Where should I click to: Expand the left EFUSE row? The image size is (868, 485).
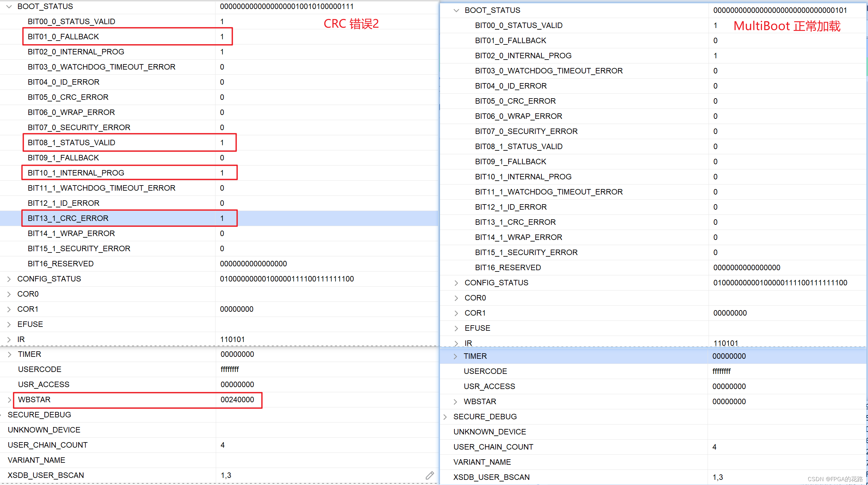[x=9, y=324]
